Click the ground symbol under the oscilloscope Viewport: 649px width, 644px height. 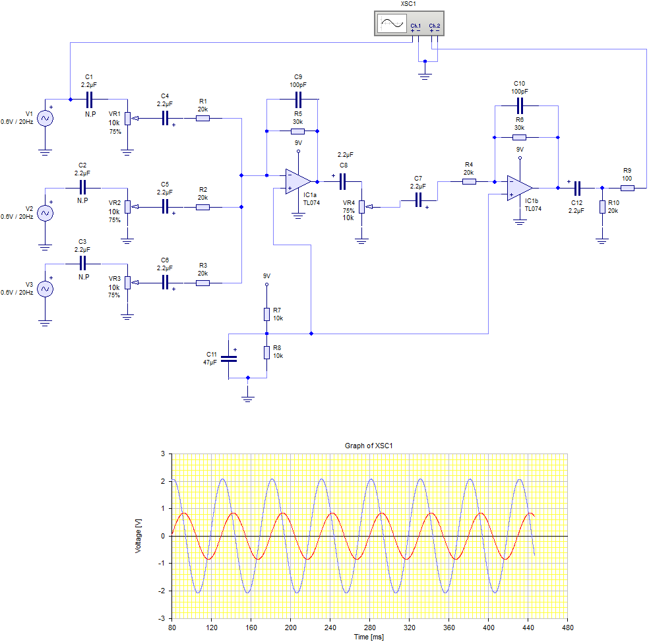(x=425, y=76)
